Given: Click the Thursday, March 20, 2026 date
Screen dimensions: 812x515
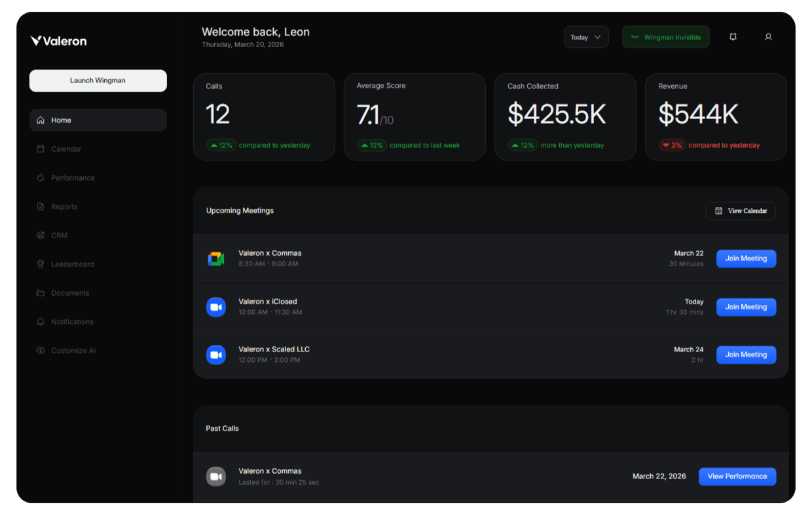Looking at the screenshot, I should (x=243, y=44).
